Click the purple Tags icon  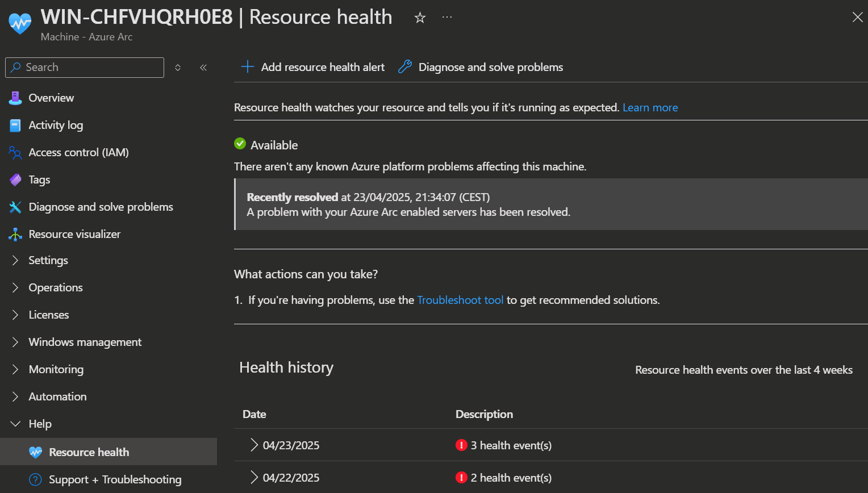point(15,179)
